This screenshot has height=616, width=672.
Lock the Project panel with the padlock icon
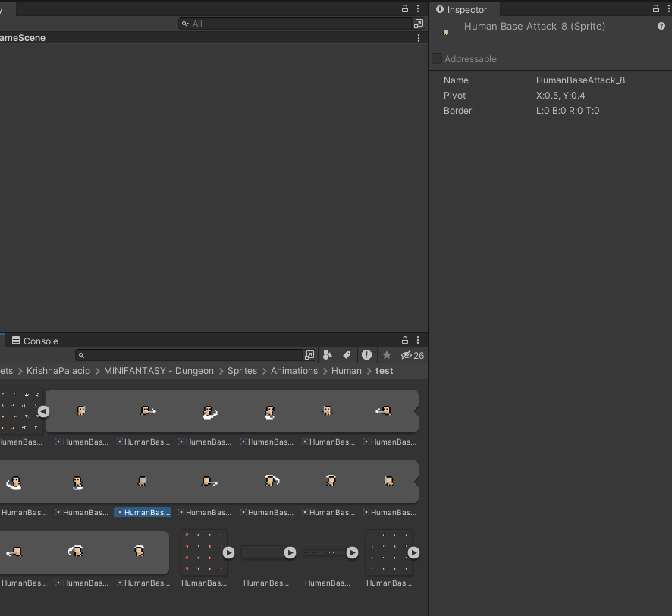point(404,341)
